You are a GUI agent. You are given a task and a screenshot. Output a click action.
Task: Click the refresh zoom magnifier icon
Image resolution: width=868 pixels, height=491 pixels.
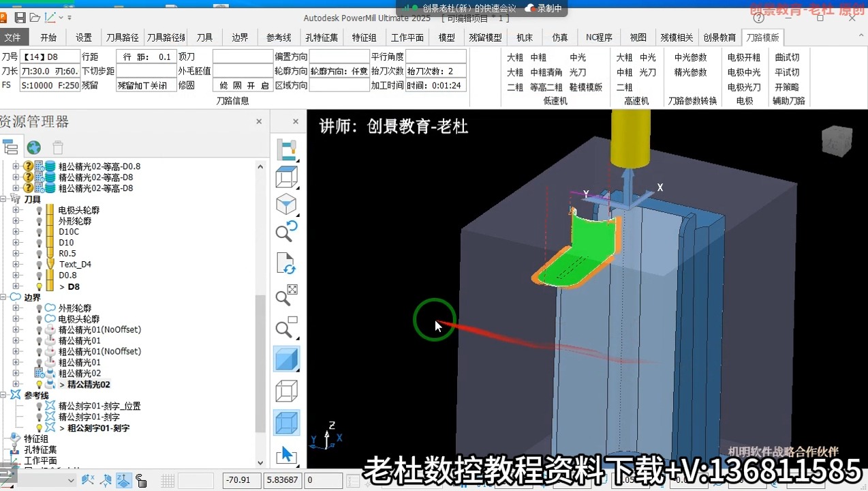coord(287,230)
